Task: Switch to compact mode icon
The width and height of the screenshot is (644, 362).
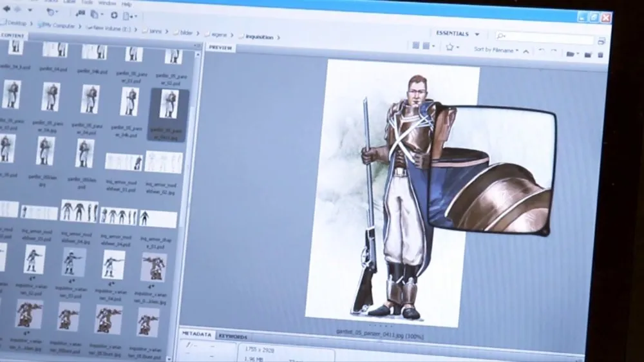Action: (601, 40)
